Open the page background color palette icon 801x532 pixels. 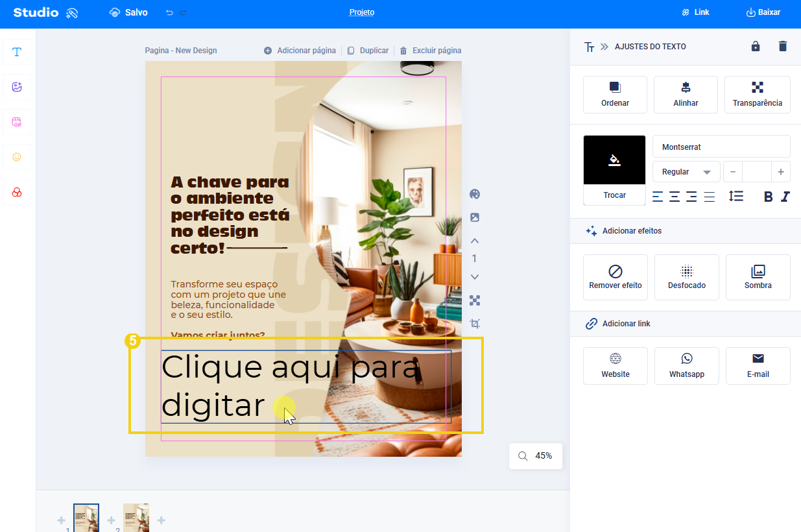(x=475, y=194)
